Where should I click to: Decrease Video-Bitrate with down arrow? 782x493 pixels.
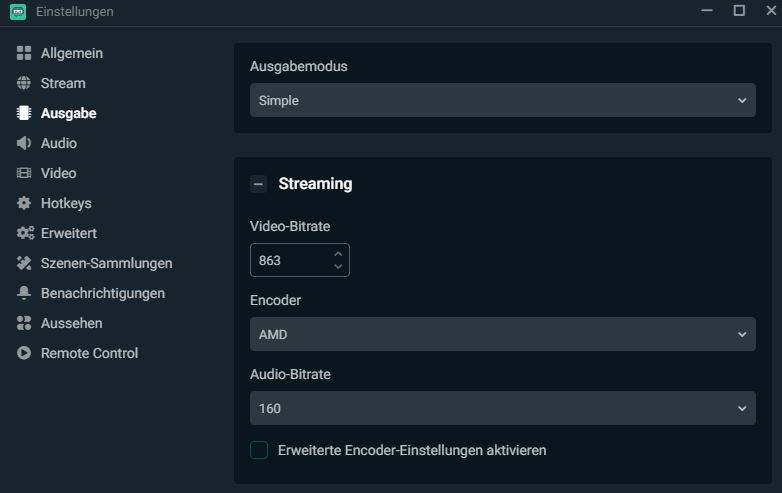tap(338, 267)
